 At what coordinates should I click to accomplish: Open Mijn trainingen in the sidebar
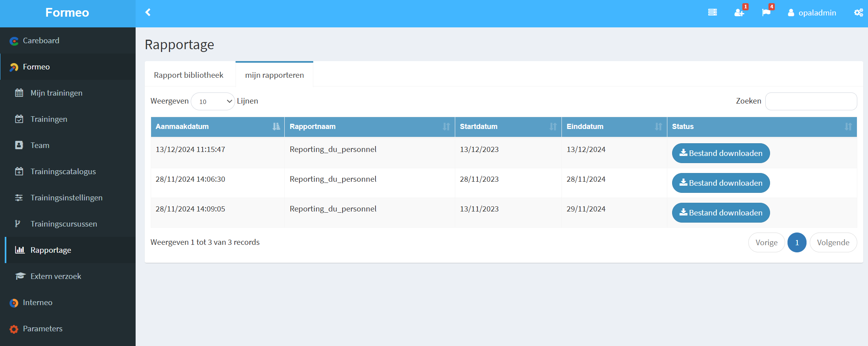coord(68,93)
